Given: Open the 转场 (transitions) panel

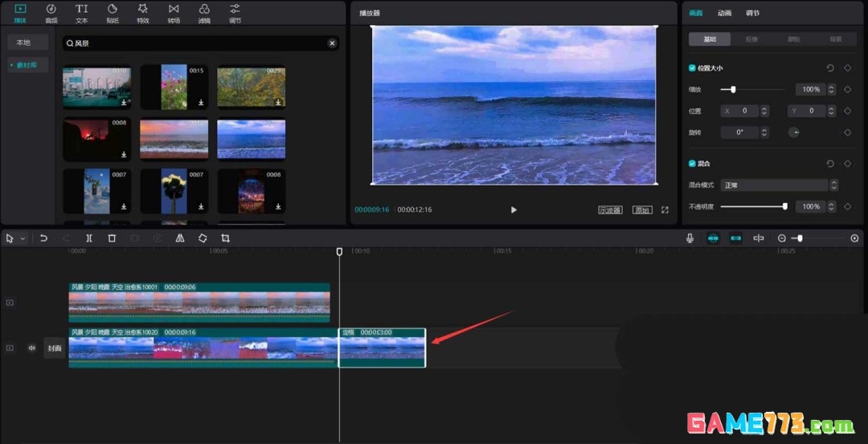Looking at the screenshot, I should coord(174,13).
